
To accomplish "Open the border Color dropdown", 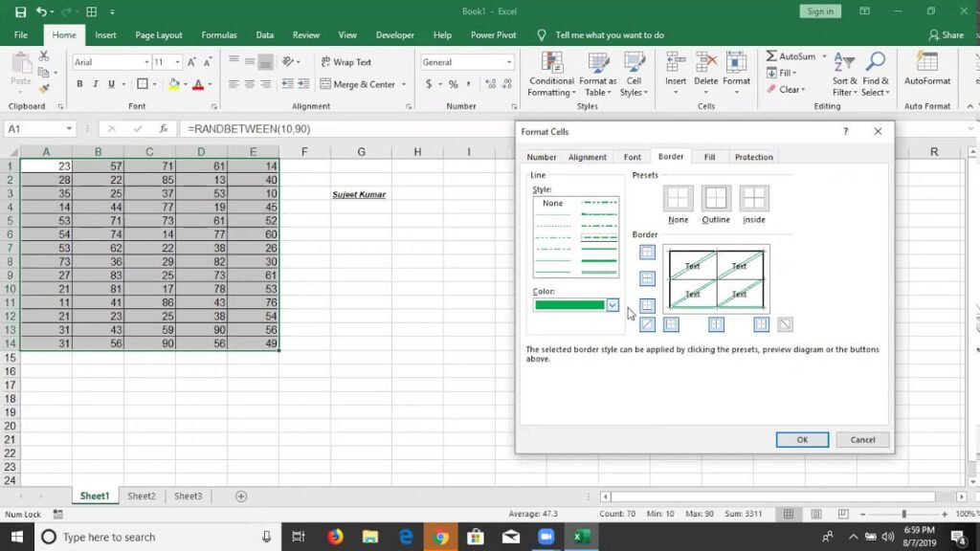I will click(612, 305).
